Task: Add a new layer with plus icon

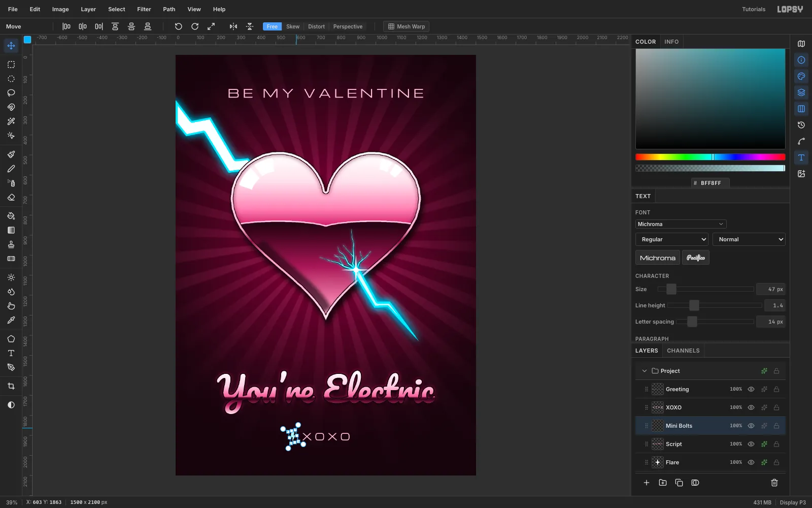Action: pos(647,483)
